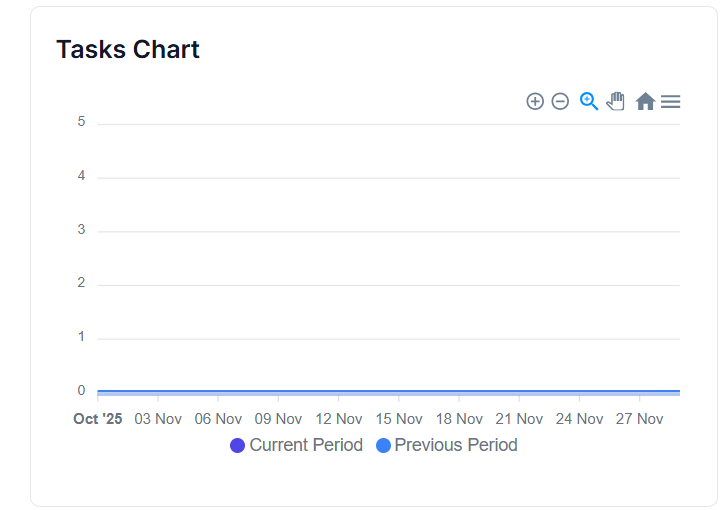Select the 27 Nov date label
Viewport: 722px width, 510px height.
[639, 419]
